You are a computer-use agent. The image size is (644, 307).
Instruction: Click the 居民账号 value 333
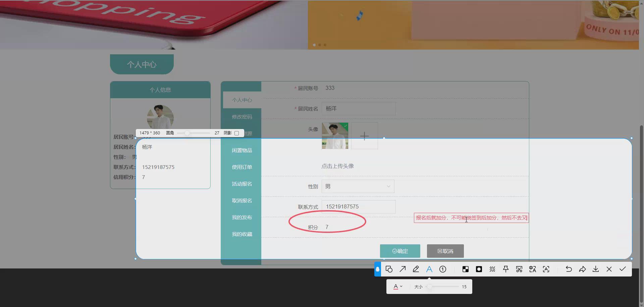click(330, 88)
